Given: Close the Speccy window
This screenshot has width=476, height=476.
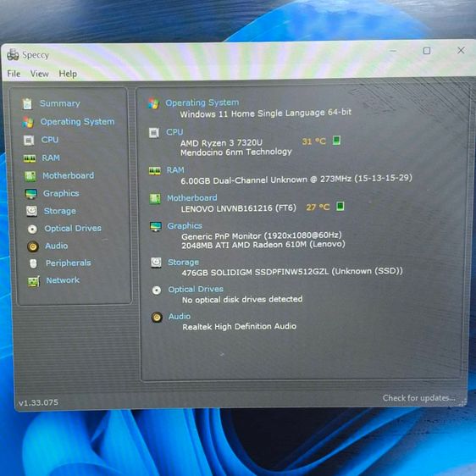Looking at the screenshot, I should coord(461,50).
